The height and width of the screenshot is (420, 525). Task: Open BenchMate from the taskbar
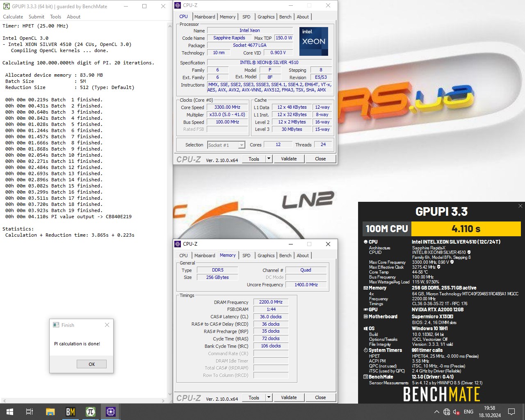70,412
